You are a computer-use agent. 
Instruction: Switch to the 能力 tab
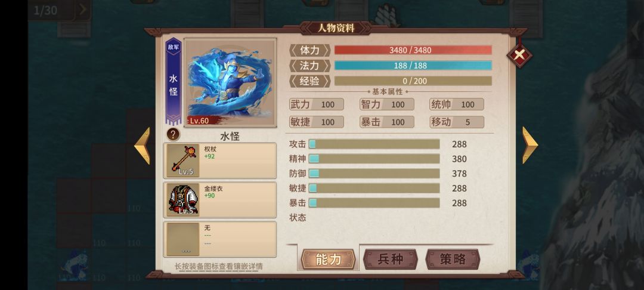328,259
